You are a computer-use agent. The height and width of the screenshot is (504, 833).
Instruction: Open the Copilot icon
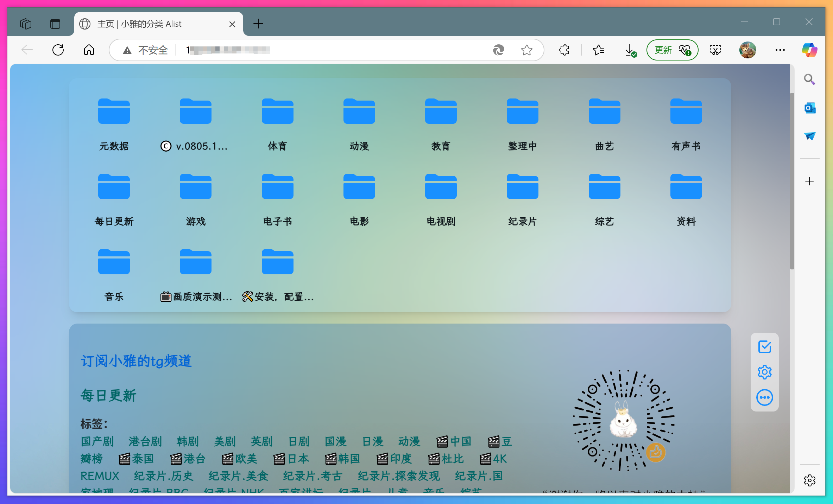click(809, 50)
